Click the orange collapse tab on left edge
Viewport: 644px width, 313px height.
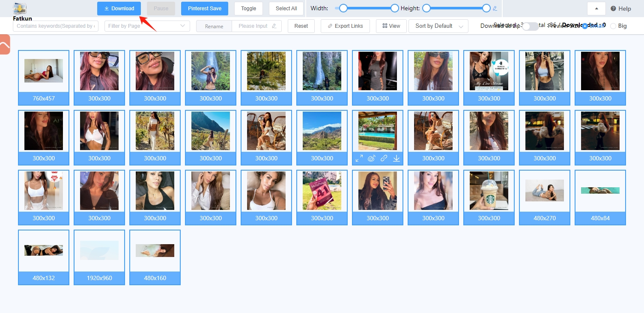pos(5,45)
